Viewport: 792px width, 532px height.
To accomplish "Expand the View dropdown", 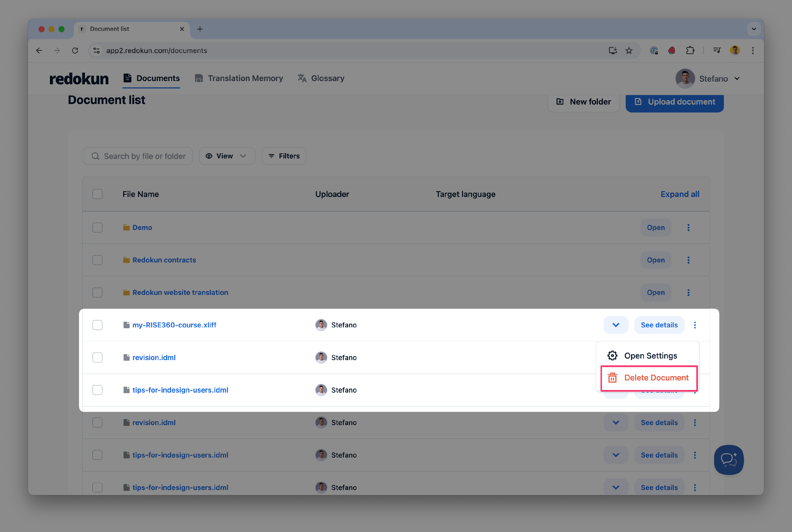I will point(227,156).
